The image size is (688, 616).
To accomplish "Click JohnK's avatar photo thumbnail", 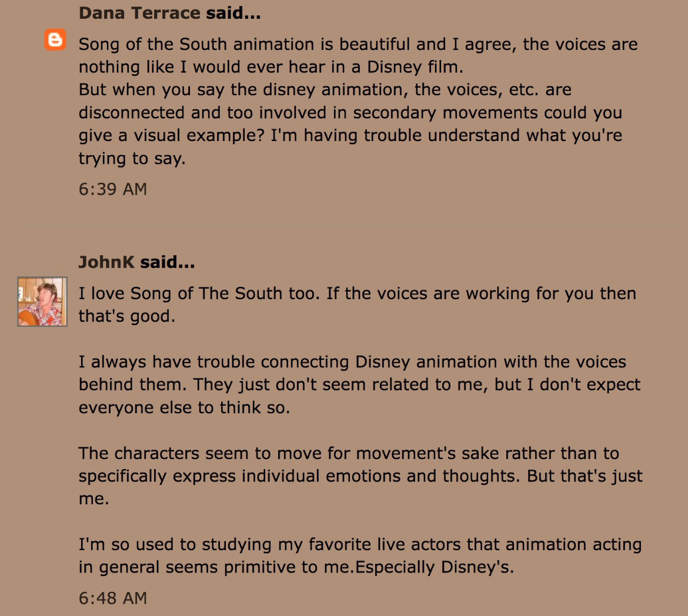I will pos(42,302).
